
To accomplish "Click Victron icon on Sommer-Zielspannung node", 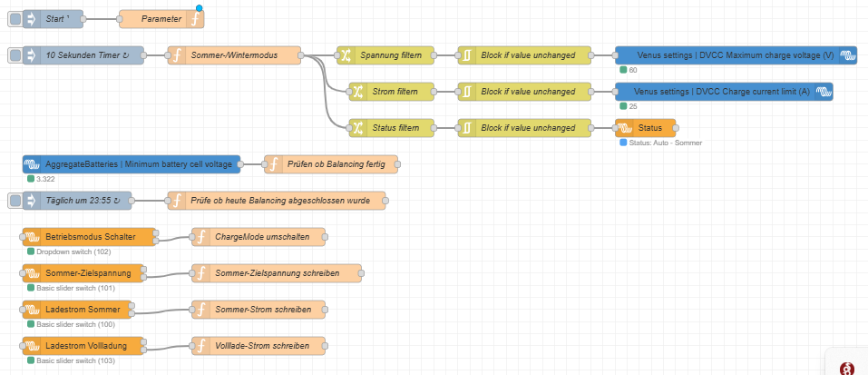I will pos(32,273).
